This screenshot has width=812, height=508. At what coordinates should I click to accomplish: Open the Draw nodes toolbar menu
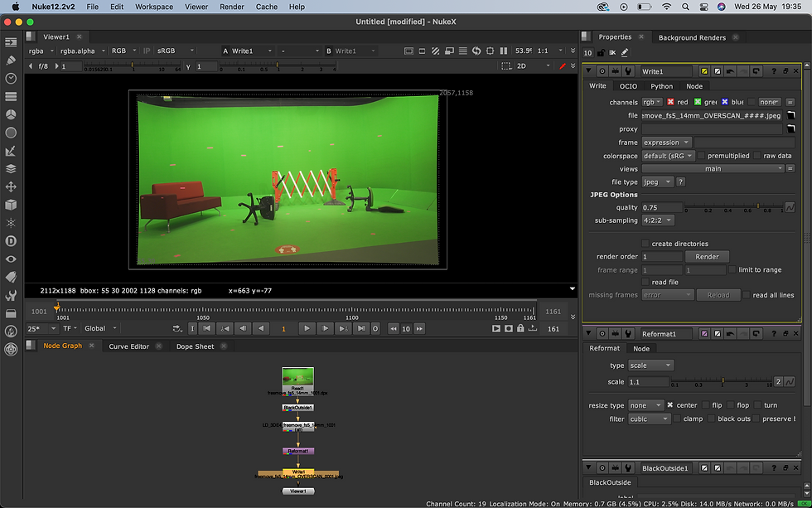11,60
